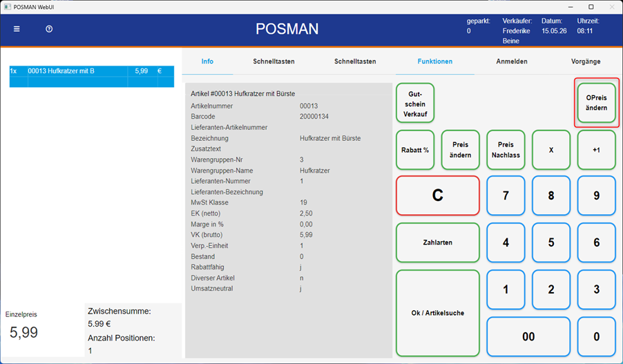Add one item with +1 button

pos(596,150)
